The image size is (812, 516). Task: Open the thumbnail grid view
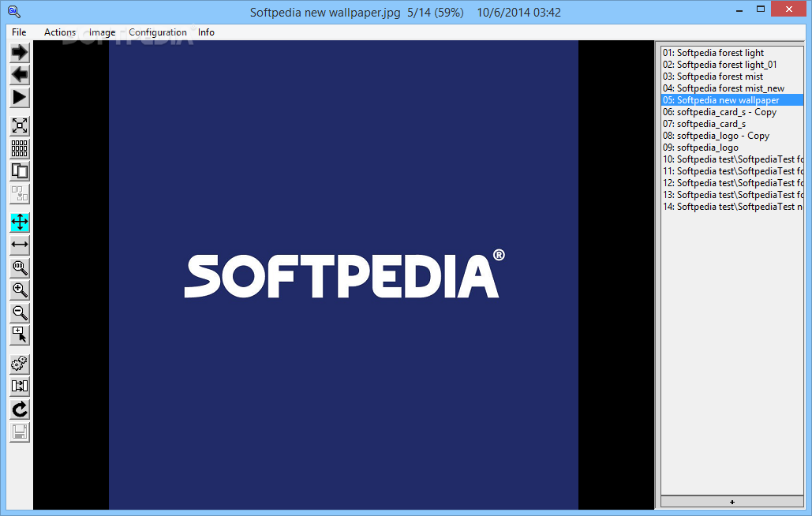(20, 148)
